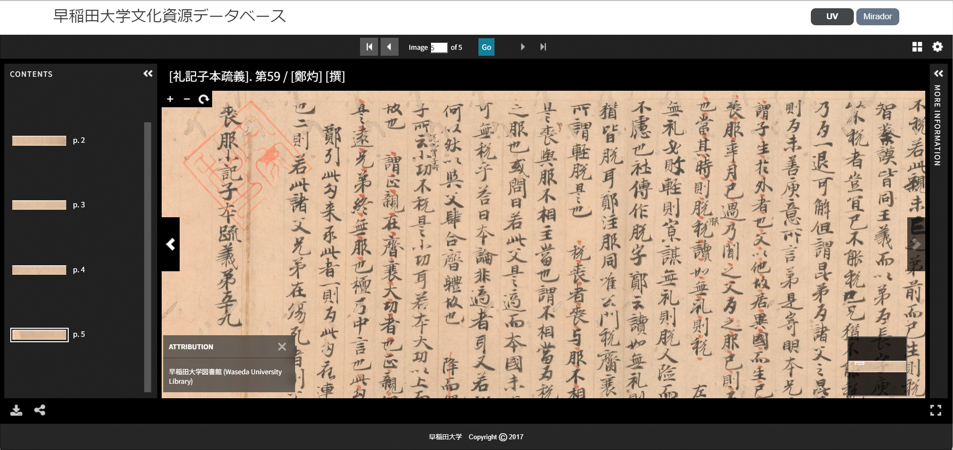Open the share dialog
This screenshot has width=953, height=450.
coord(40,410)
